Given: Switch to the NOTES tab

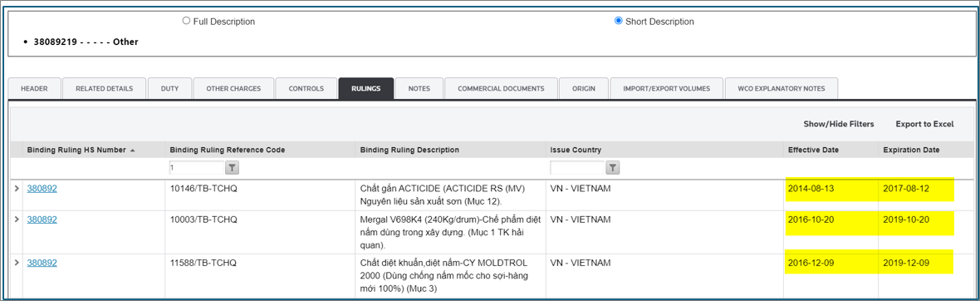Looking at the screenshot, I should (x=419, y=89).
